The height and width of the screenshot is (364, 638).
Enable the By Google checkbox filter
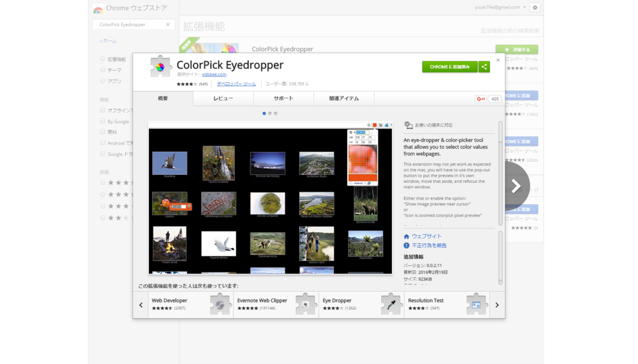(x=103, y=121)
